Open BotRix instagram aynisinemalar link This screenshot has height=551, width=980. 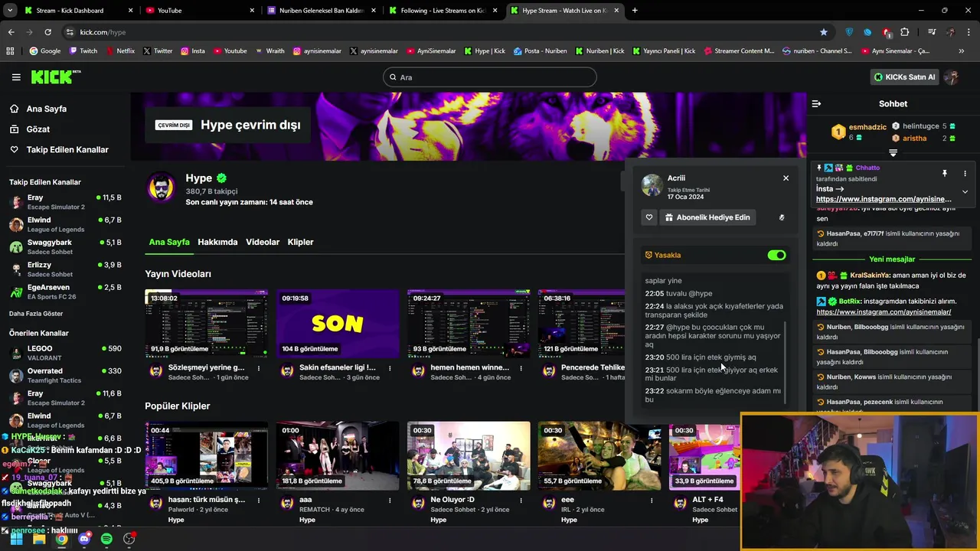[884, 312]
